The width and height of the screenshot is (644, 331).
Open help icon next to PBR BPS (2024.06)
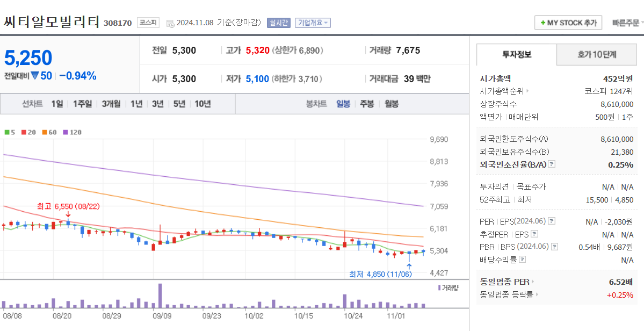pos(555,247)
